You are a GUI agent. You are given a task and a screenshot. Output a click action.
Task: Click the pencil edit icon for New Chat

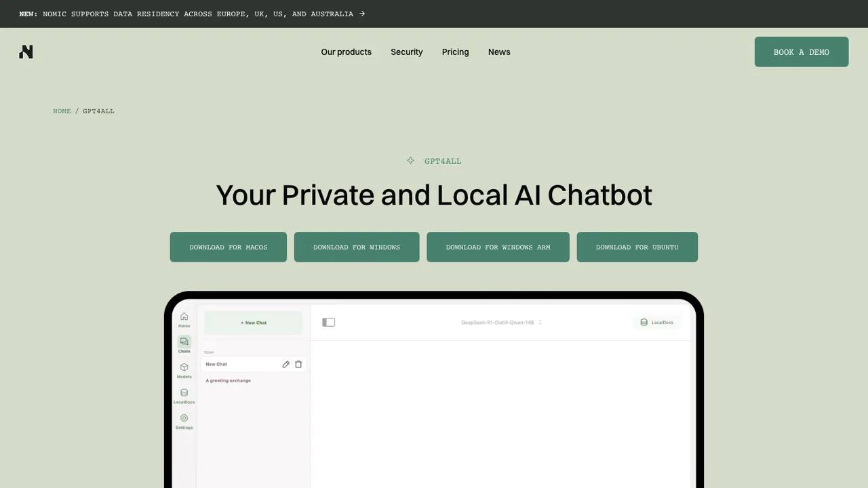[286, 364]
